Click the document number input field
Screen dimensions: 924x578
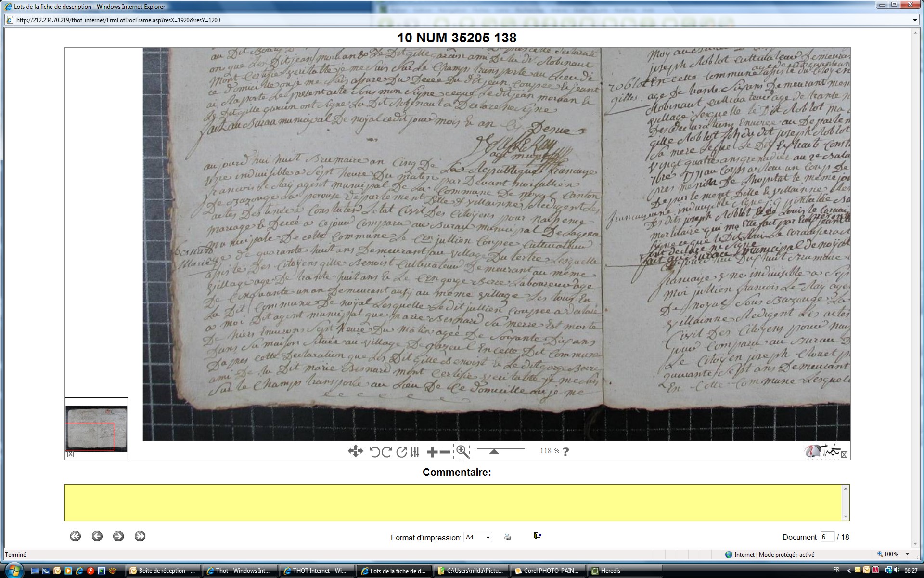tap(827, 537)
